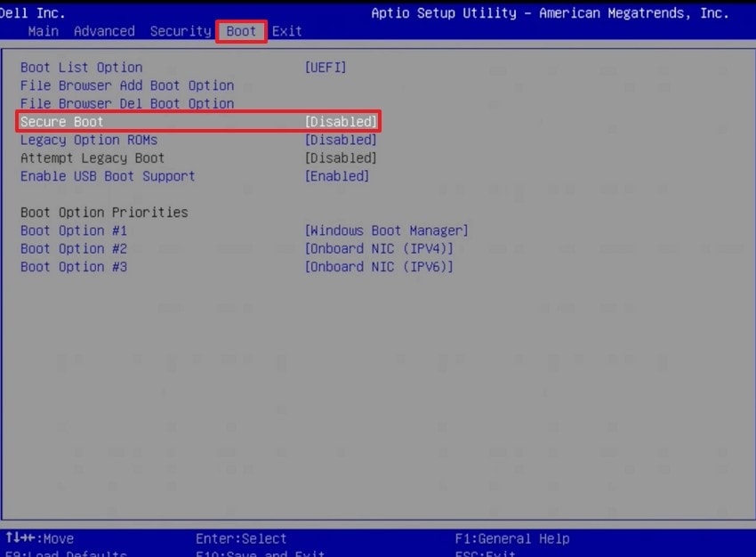Open Boot Option #3 selection
The image size is (756, 557).
pyautogui.click(x=68, y=267)
